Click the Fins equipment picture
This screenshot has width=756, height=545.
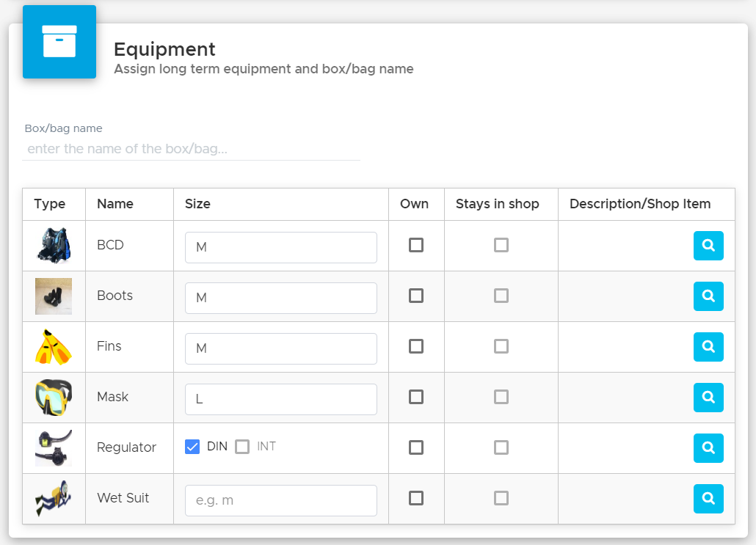pyautogui.click(x=54, y=347)
